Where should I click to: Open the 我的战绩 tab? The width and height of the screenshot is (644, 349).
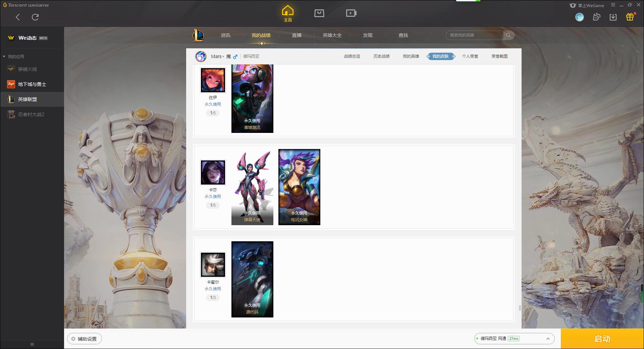(261, 35)
